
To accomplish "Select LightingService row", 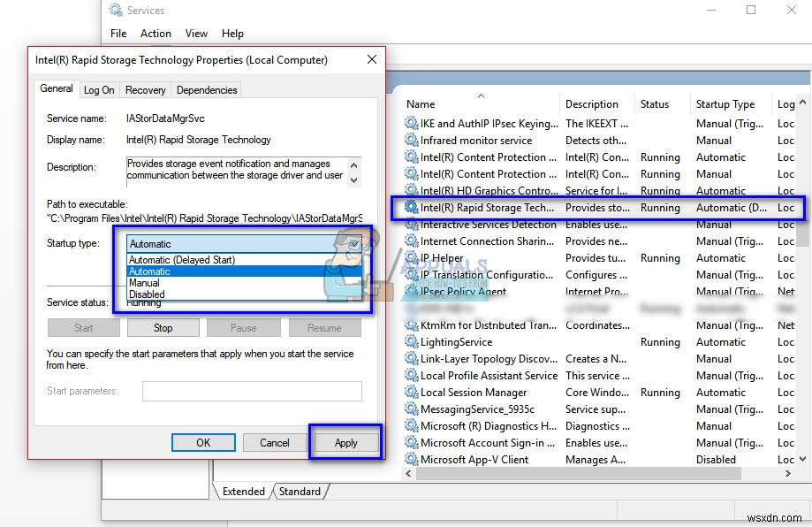I will tap(600, 342).
